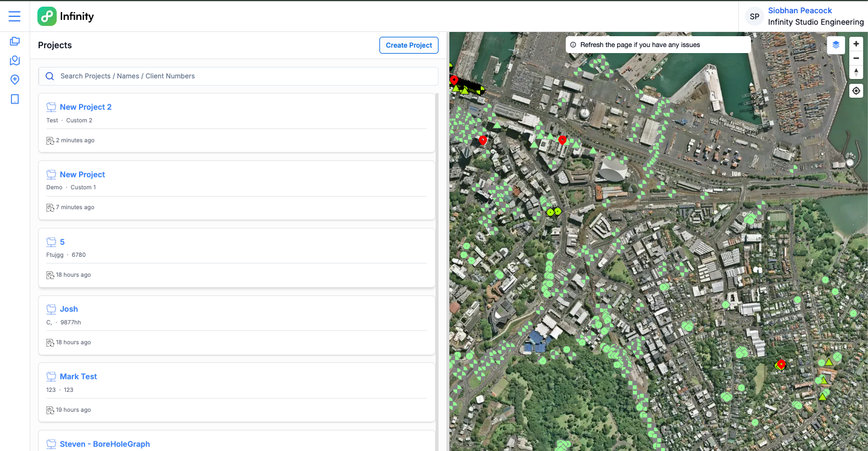Screen dimensions: 868x451
Task: Open the New Project link
Action: click(83, 175)
